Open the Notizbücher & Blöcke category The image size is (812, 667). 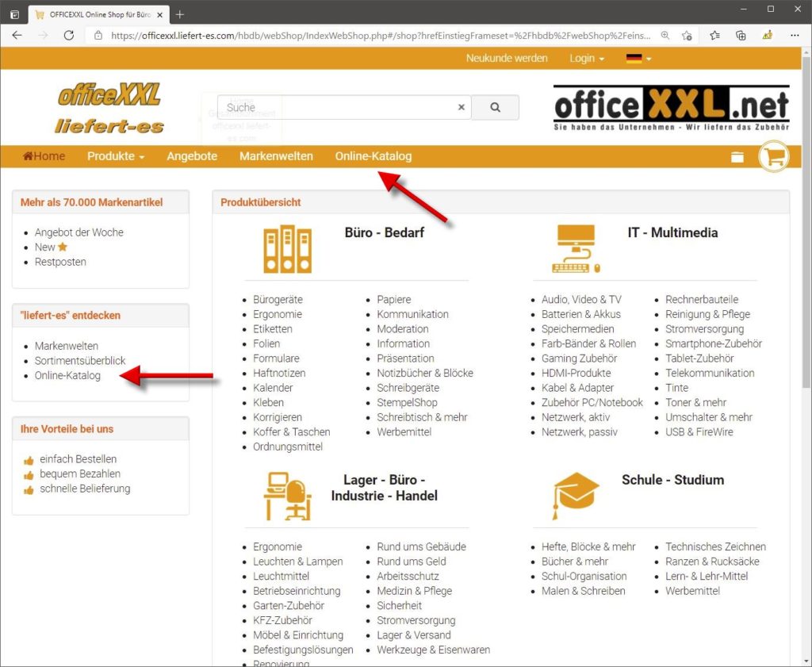(425, 373)
